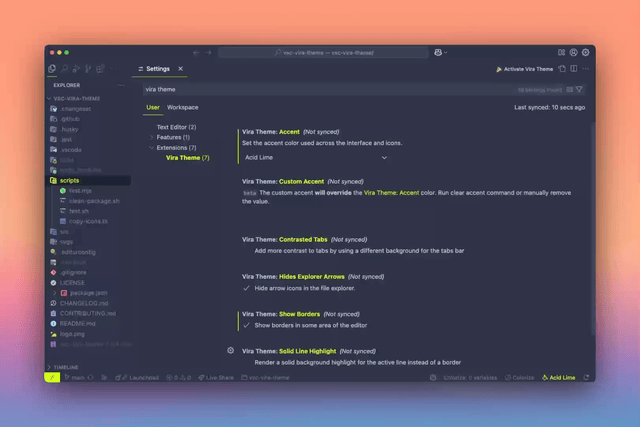The image size is (640, 427).
Task: Toggle the Hides Explorer Arrows checkbox
Action: pos(246,288)
